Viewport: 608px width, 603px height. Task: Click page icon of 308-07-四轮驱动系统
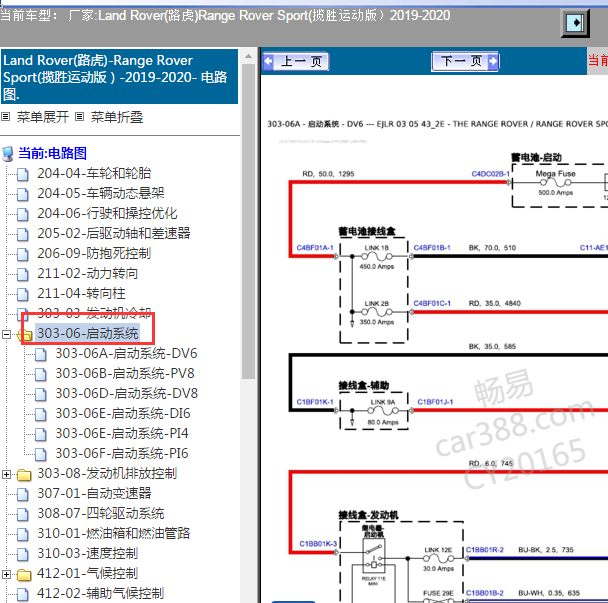[x=22, y=514]
